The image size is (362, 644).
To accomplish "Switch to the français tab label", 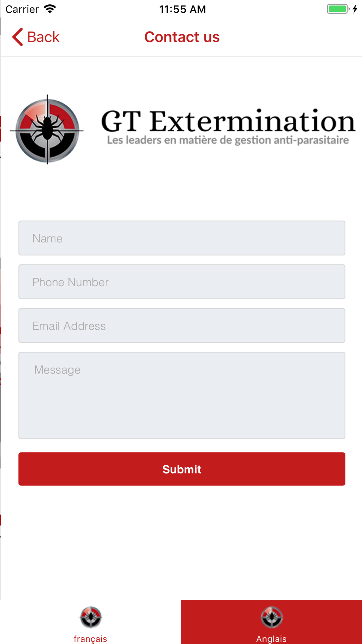I will 90,639.
